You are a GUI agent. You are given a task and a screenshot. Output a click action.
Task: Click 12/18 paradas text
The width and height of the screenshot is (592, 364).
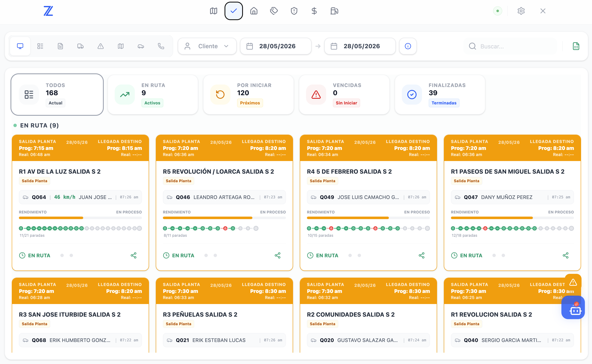[465, 235]
